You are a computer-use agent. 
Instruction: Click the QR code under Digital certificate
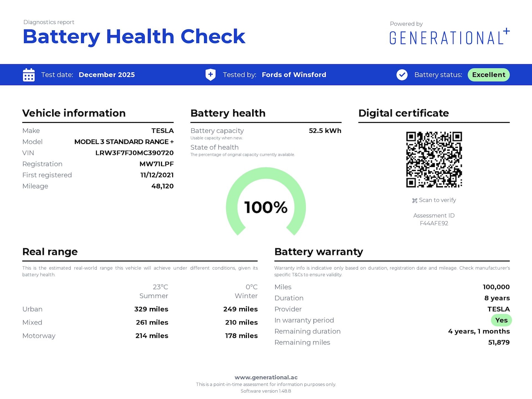434,160
